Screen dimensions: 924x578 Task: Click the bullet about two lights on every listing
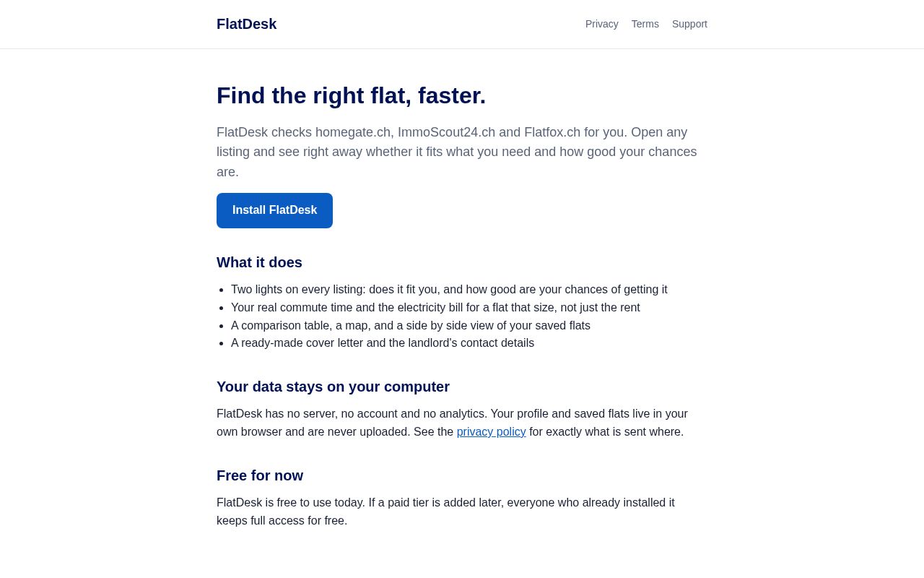click(x=449, y=290)
